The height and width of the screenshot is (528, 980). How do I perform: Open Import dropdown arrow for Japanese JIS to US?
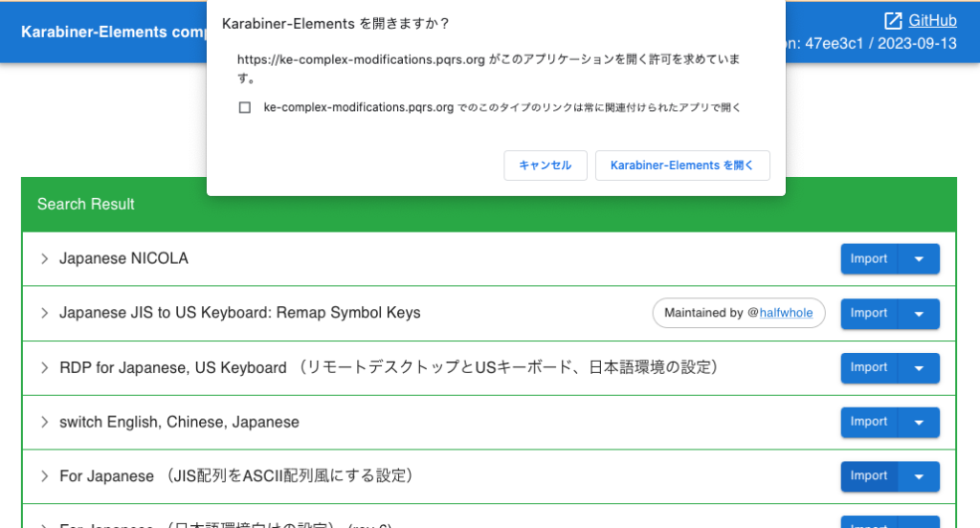pyautogui.click(x=919, y=313)
